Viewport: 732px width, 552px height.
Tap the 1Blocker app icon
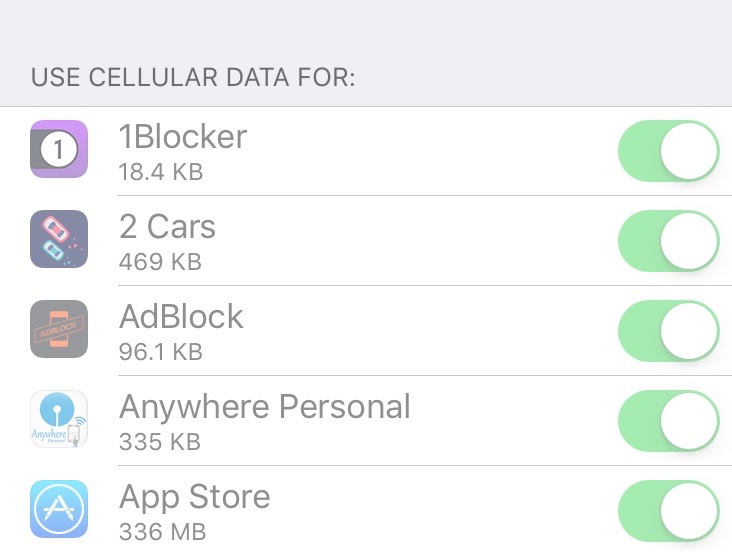point(59,149)
